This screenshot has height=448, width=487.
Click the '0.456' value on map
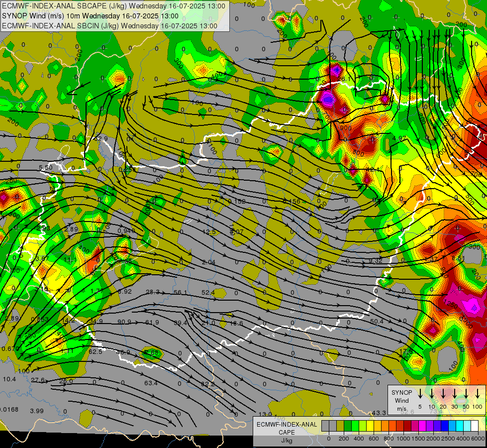point(292,202)
